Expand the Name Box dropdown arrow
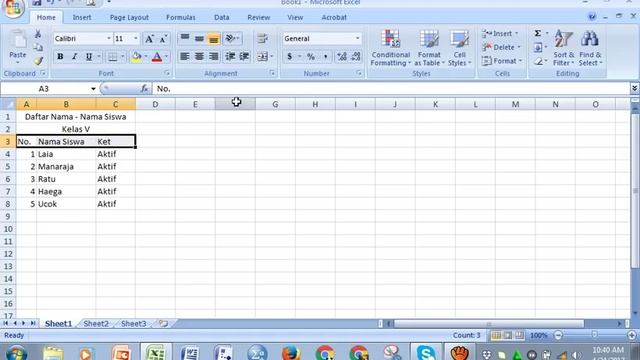The height and width of the screenshot is (360, 640). pyautogui.click(x=93, y=89)
